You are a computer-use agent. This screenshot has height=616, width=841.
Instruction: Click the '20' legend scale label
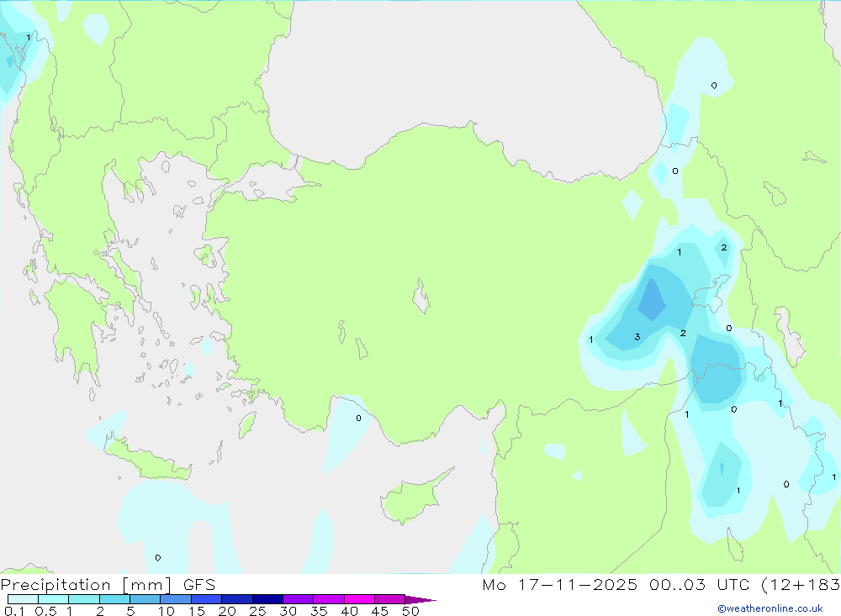[x=227, y=611]
